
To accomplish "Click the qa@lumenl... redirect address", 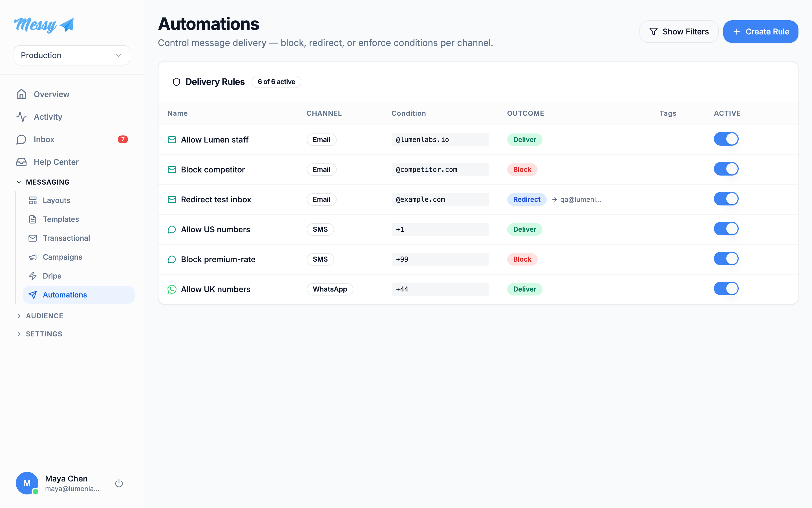I will click(581, 200).
